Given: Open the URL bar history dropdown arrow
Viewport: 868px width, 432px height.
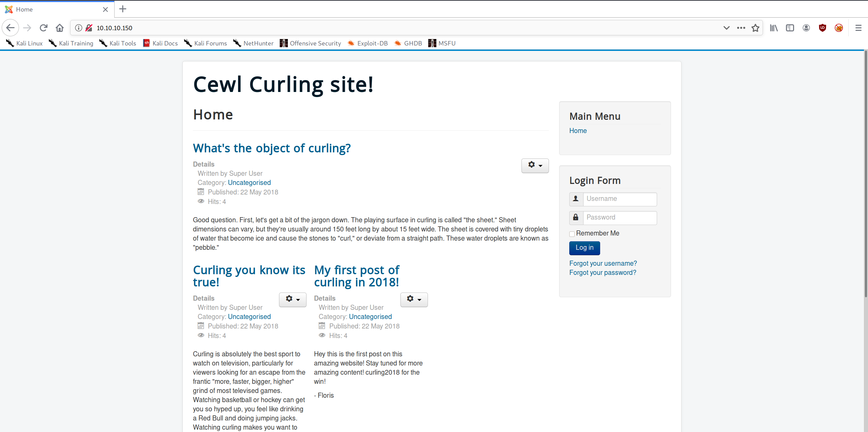Looking at the screenshot, I should click(x=726, y=28).
